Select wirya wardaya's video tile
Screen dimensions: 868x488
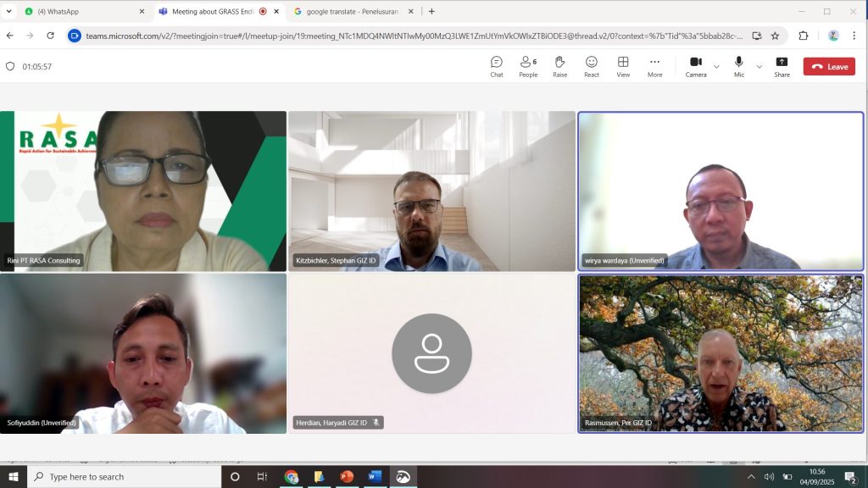pos(721,191)
